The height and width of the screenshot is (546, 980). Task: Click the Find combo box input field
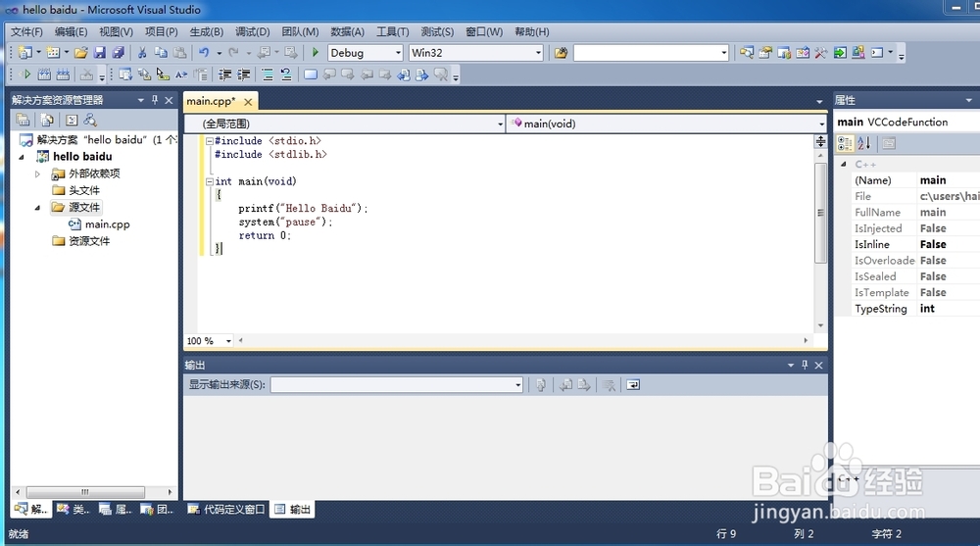pyautogui.click(x=646, y=53)
